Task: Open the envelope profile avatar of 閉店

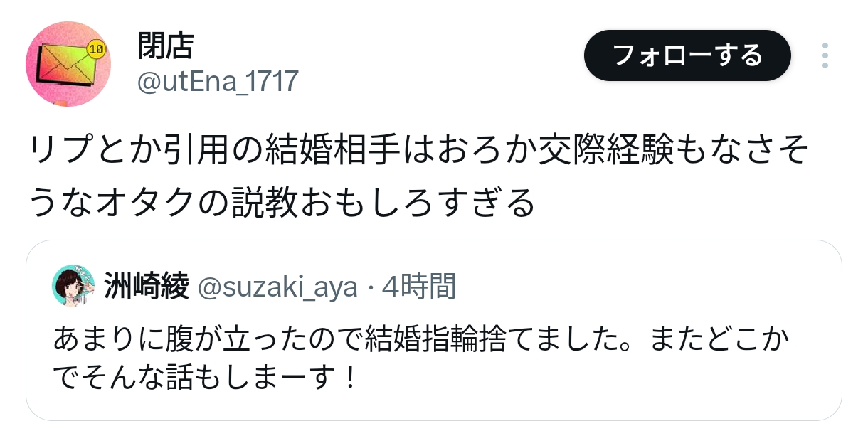Action: coord(68,64)
